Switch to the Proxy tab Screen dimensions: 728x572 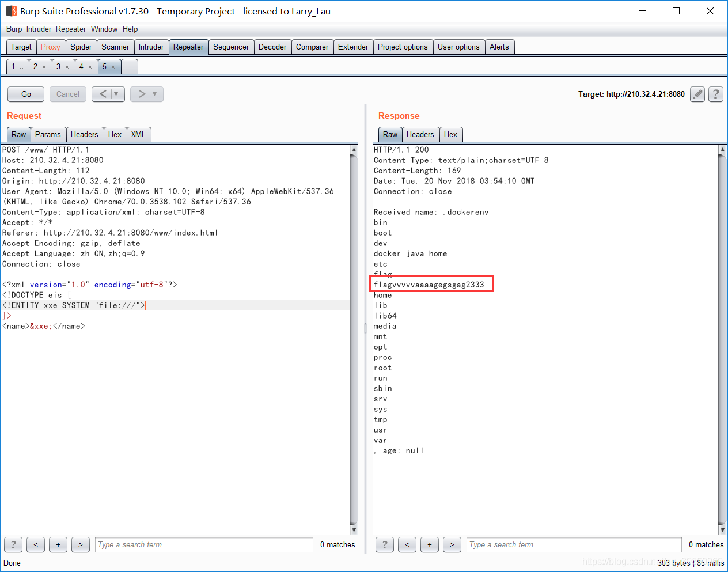point(51,47)
